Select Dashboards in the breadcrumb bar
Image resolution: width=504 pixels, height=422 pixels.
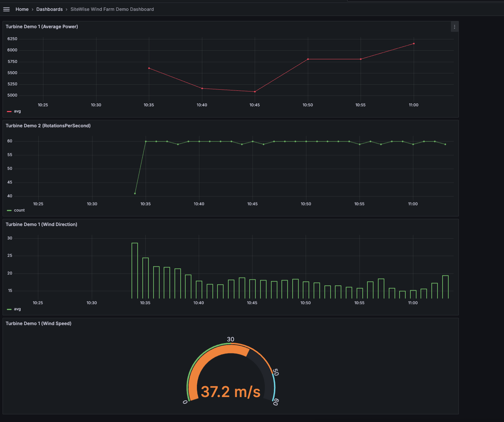(49, 9)
